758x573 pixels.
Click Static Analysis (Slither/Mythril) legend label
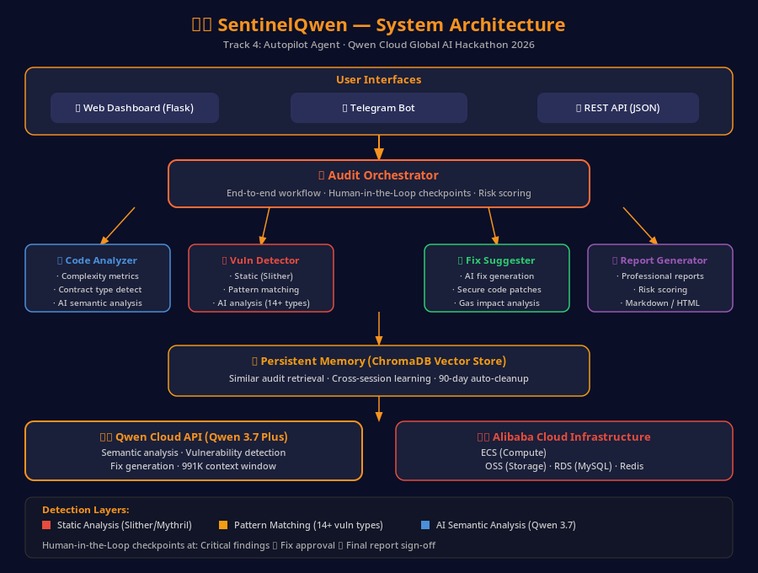[x=124, y=525]
